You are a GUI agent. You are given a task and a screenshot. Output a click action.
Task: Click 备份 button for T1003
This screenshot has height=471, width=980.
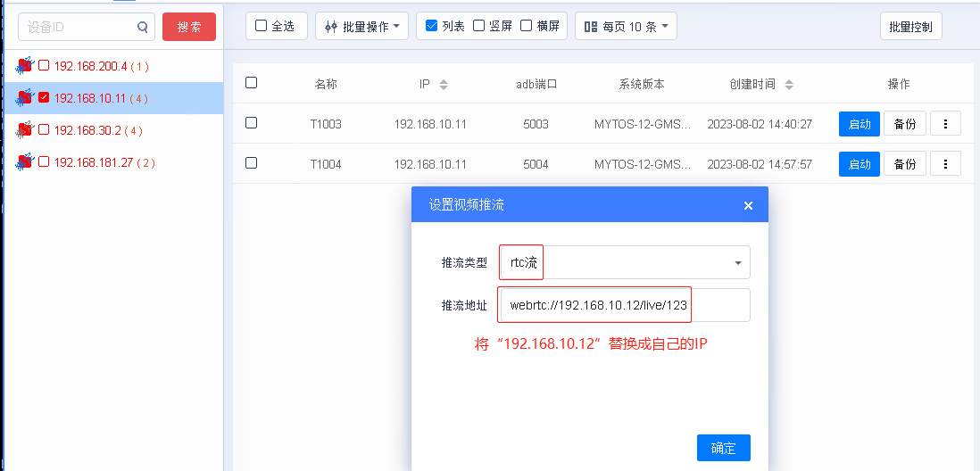[904, 124]
